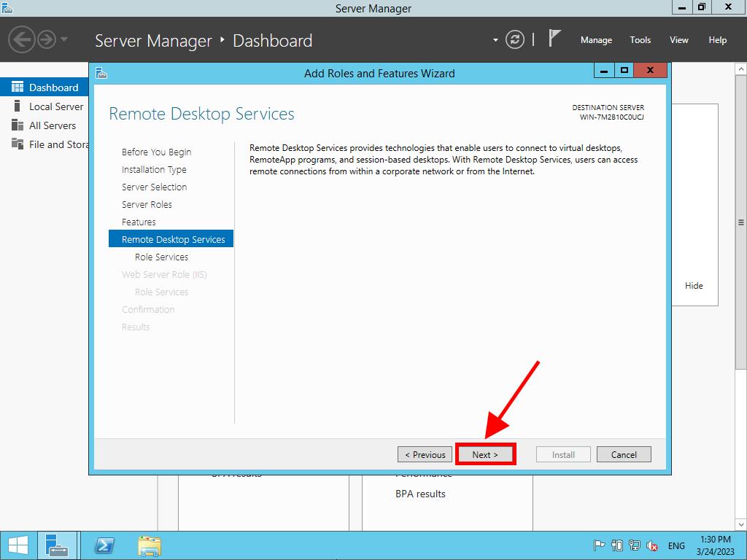747x560 pixels.
Task: Click the Server Manager back arrow
Action: (x=21, y=39)
